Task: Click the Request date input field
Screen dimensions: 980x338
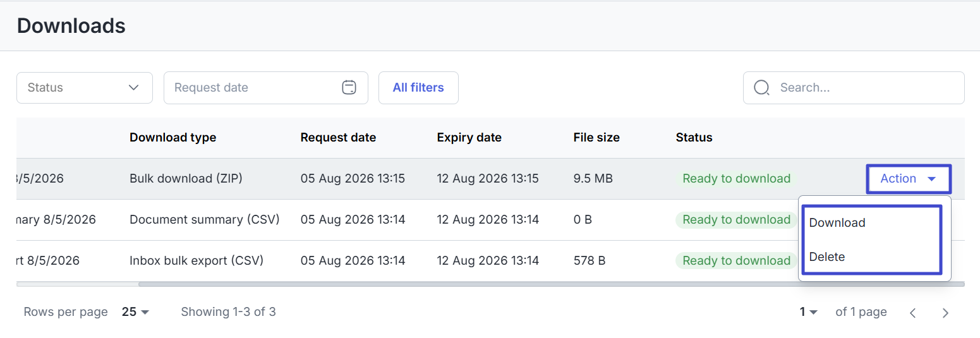Action: (265, 88)
